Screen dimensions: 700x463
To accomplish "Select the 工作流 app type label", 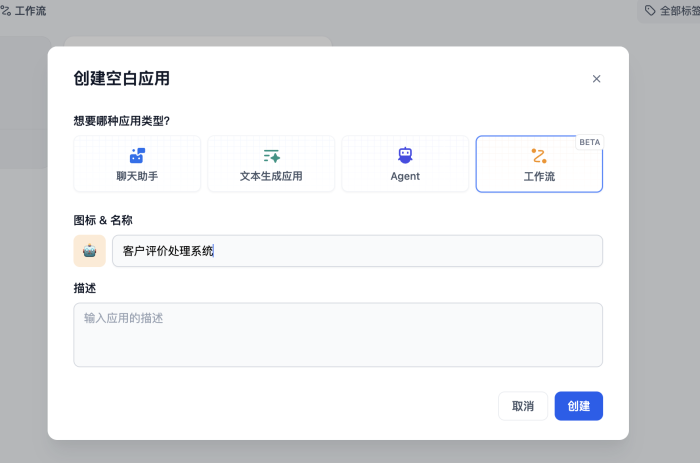I will (x=539, y=176).
